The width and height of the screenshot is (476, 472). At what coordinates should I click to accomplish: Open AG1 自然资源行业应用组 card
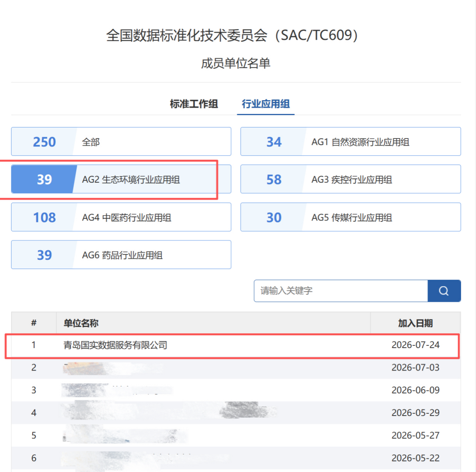click(x=351, y=142)
